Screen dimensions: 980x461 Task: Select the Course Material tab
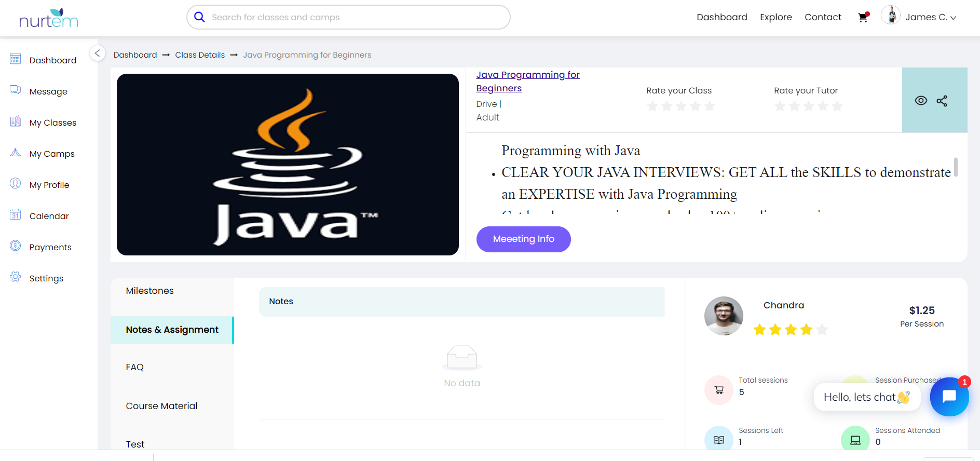161,406
